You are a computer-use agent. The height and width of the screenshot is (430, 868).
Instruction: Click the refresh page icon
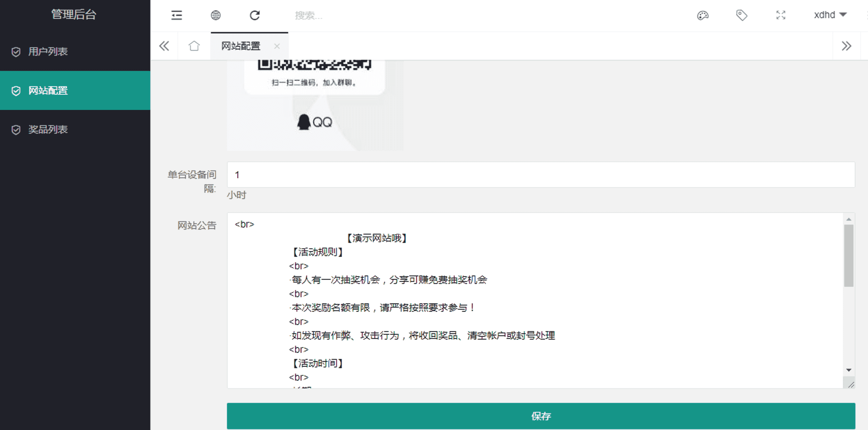255,15
